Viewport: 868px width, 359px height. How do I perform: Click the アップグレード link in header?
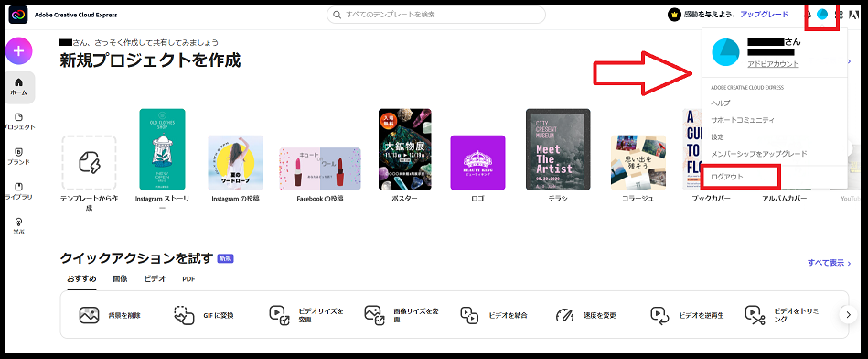coord(764,15)
